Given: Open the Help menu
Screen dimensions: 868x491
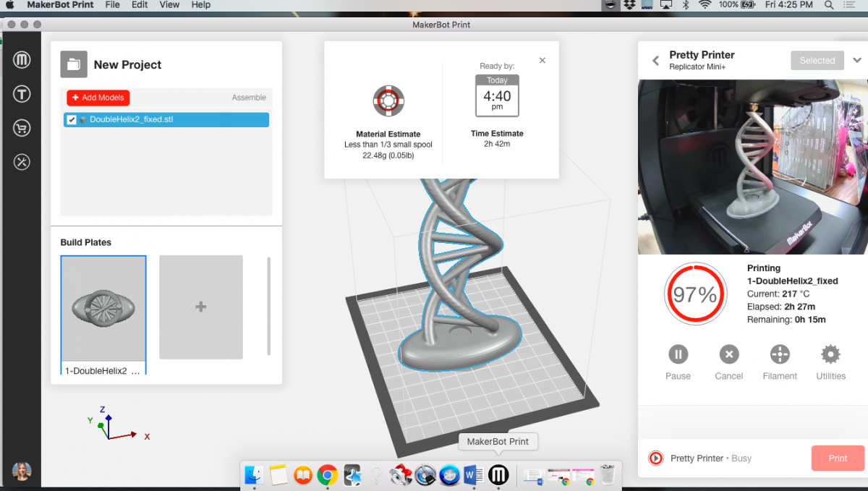Looking at the screenshot, I should [x=200, y=5].
